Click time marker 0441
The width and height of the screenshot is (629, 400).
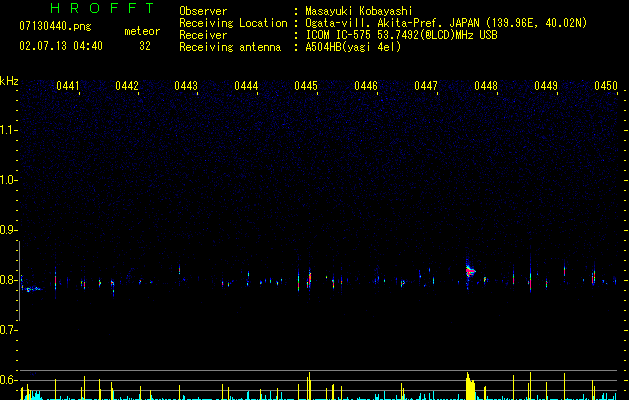point(67,86)
